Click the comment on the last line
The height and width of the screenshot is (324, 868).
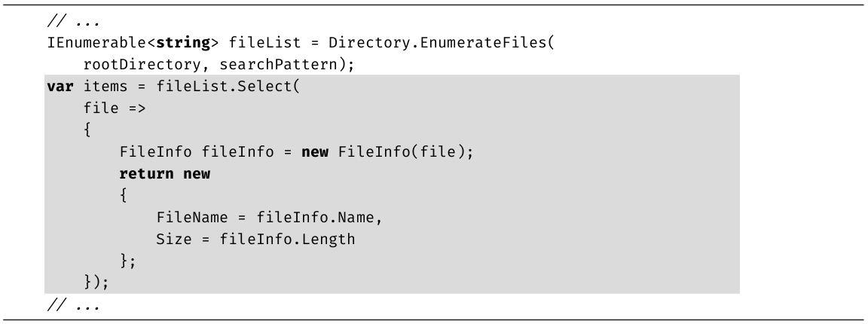click(x=63, y=307)
